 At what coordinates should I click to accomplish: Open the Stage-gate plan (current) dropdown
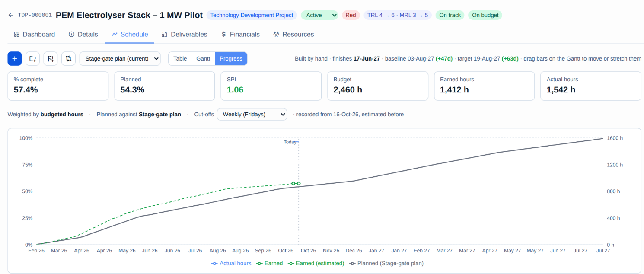coord(120,59)
